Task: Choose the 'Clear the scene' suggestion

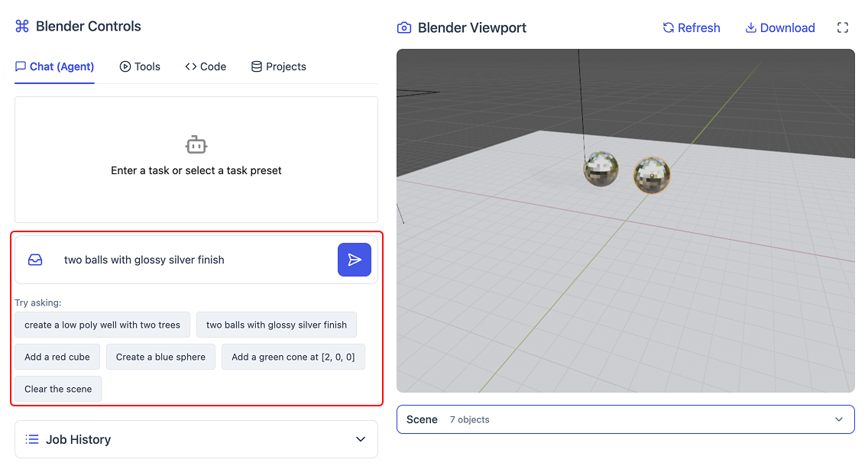Action: (x=58, y=390)
